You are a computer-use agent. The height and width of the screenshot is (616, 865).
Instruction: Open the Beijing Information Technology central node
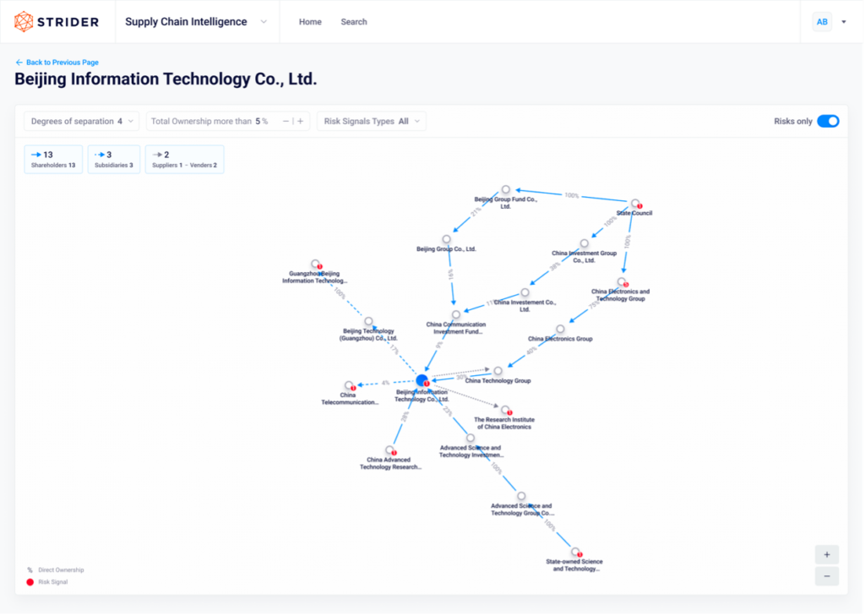point(422,380)
